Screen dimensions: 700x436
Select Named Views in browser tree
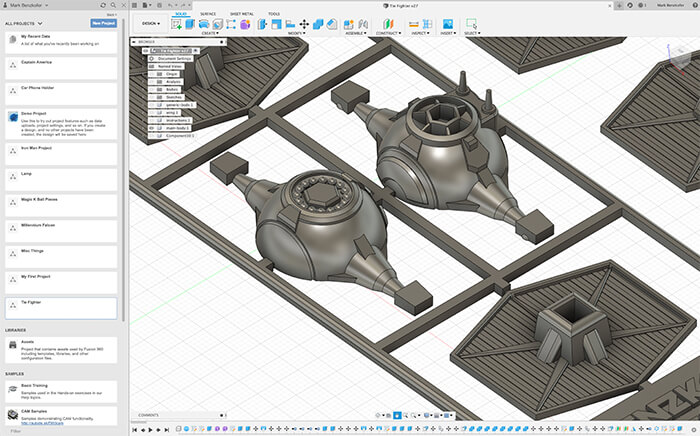[x=169, y=66]
